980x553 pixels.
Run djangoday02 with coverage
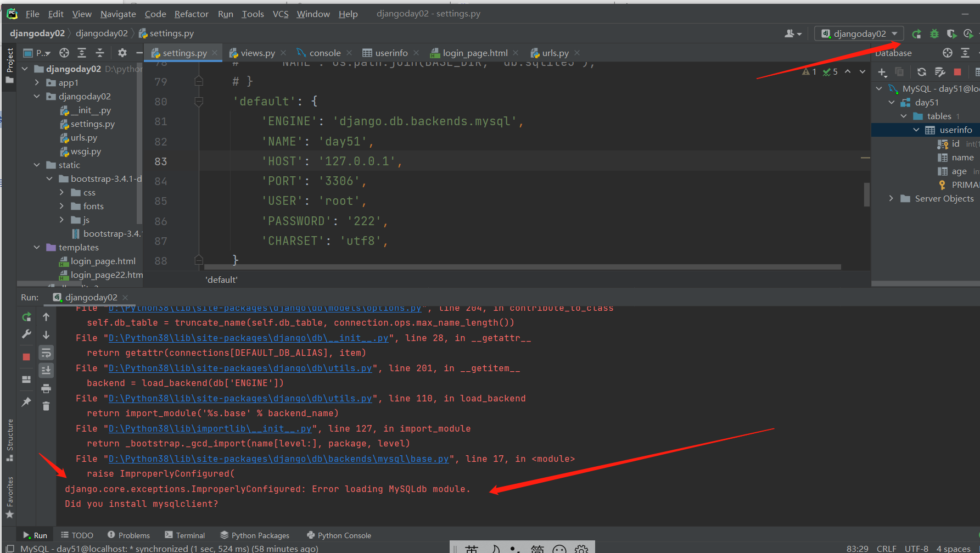(x=951, y=34)
